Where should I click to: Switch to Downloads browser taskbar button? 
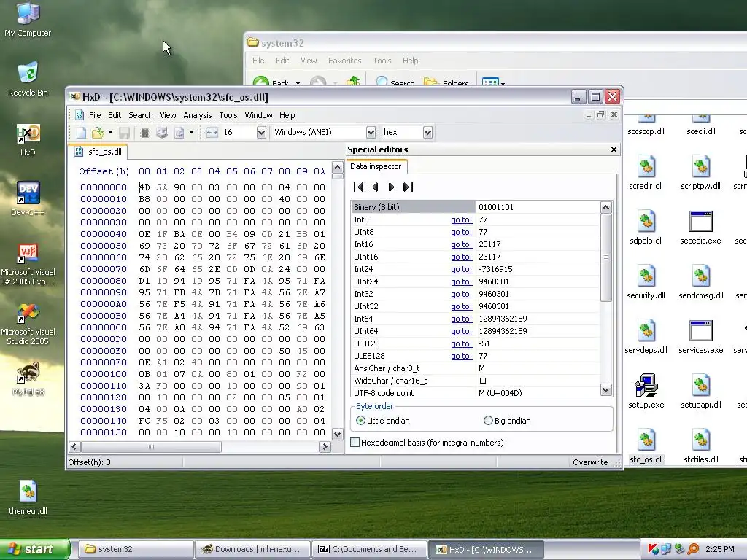[252, 550]
